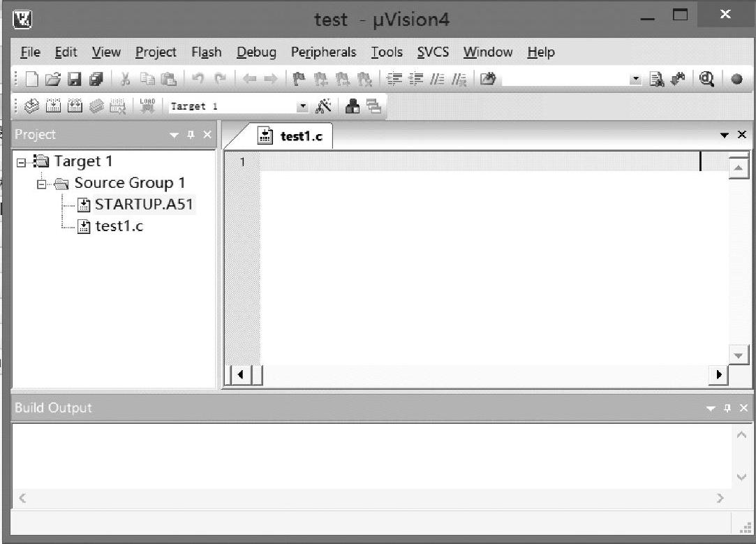Open the Find in Files icon

coord(488,78)
